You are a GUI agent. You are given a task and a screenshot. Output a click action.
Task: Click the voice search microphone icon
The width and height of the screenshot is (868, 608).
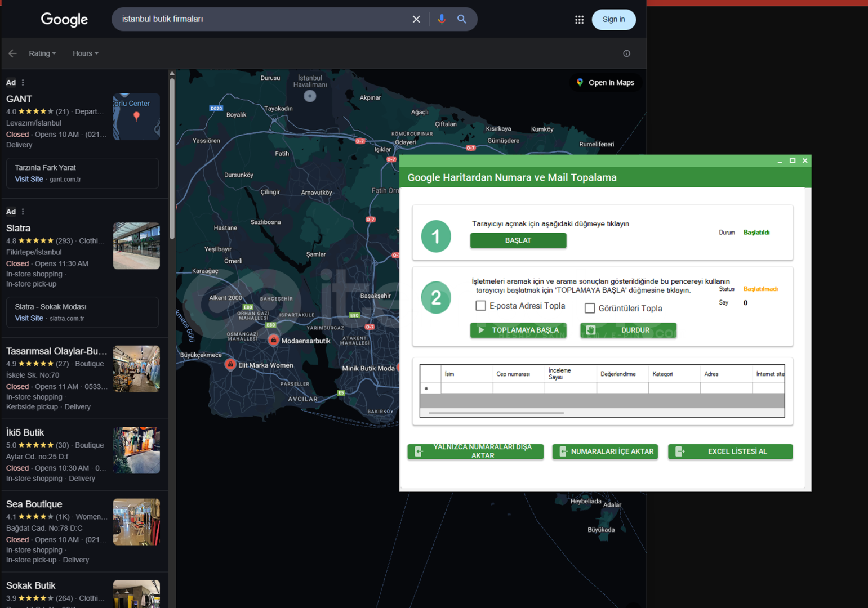point(442,19)
